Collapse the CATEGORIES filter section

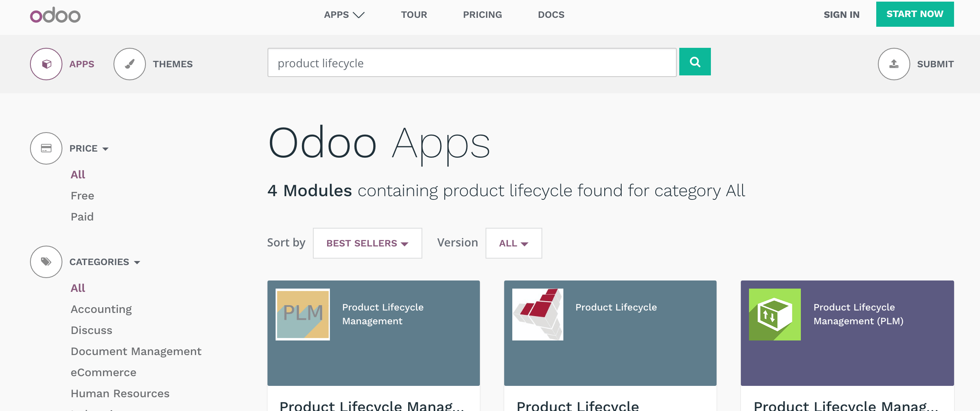click(105, 262)
